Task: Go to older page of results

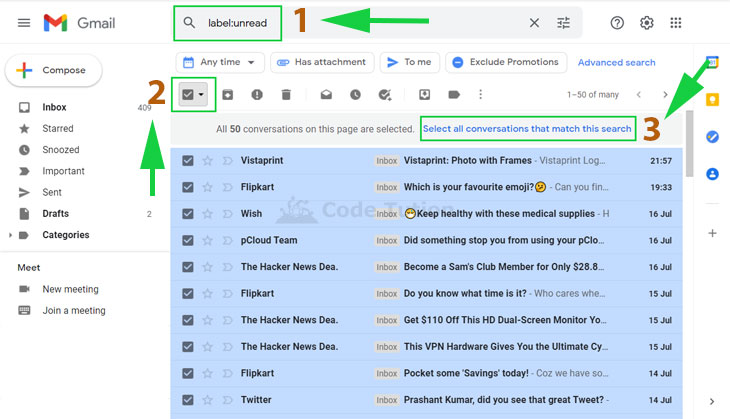Action: tap(665, 95)
